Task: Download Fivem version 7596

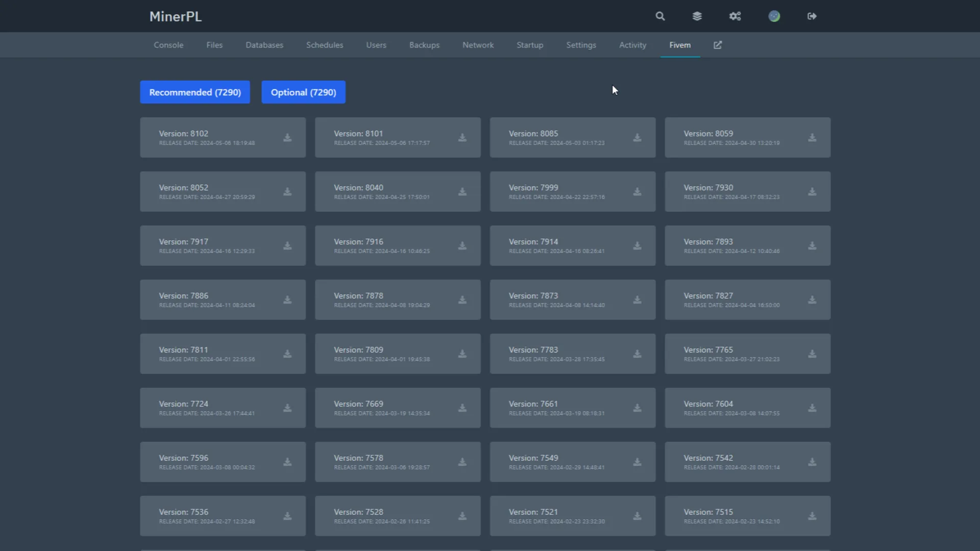Action: click(287, 462)
